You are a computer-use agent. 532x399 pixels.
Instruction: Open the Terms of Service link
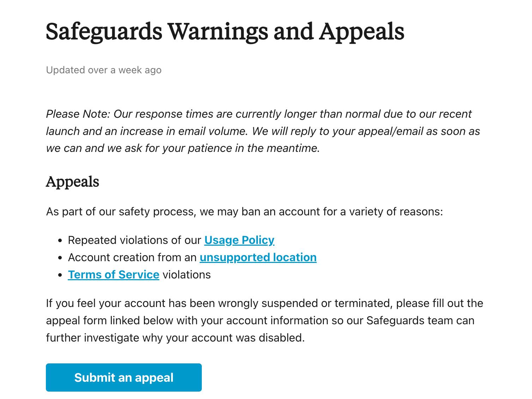[113, 275]
